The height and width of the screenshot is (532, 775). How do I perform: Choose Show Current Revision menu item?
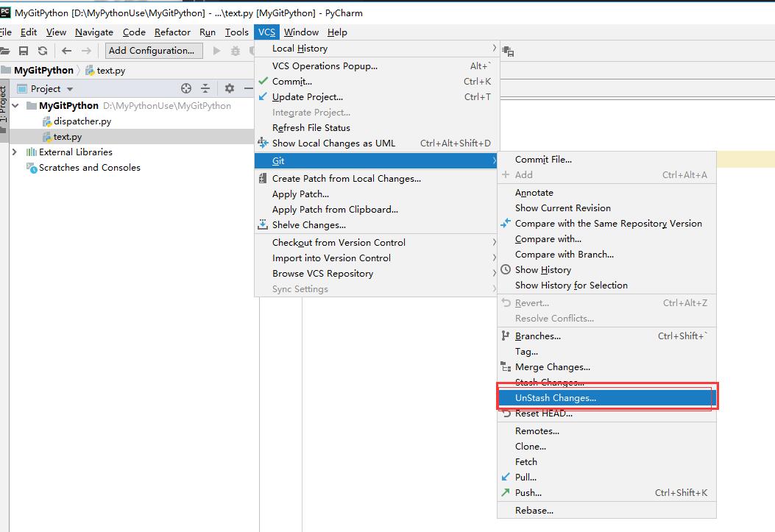coord(606,208)
